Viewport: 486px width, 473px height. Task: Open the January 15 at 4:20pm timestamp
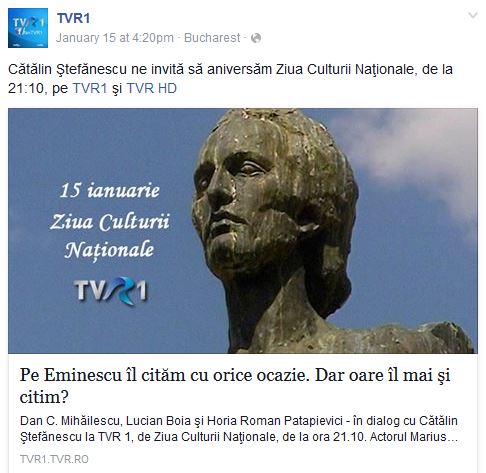pyautogui.click(x=115, y=38)
